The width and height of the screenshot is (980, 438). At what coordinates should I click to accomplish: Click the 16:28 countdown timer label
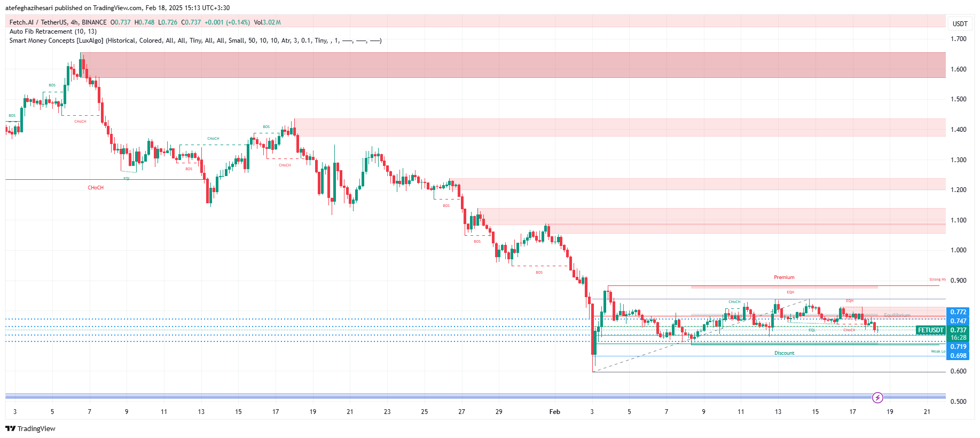958,338
